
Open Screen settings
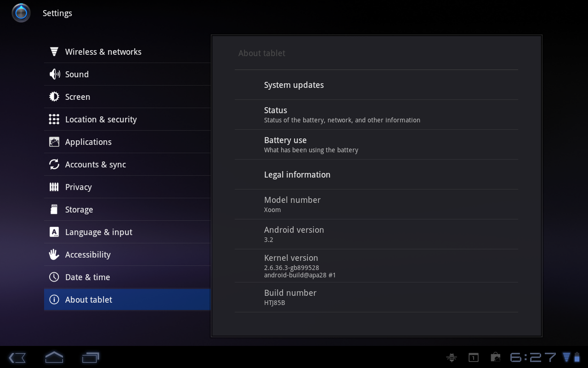tap(127, 97)
